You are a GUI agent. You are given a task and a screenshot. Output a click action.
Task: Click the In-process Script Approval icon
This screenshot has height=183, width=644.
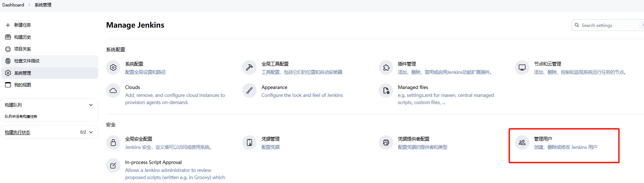[113, 165]
